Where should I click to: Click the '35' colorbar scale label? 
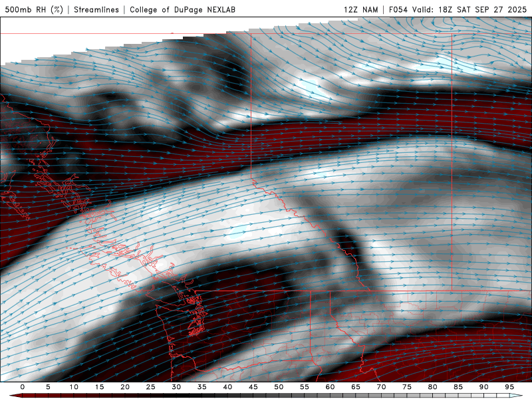click(202, 387)
